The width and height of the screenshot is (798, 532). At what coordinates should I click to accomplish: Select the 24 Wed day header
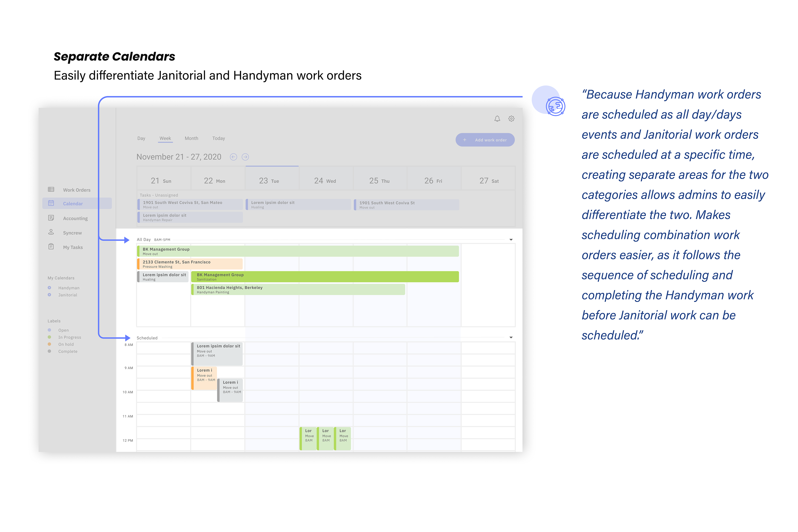(325, 181)
